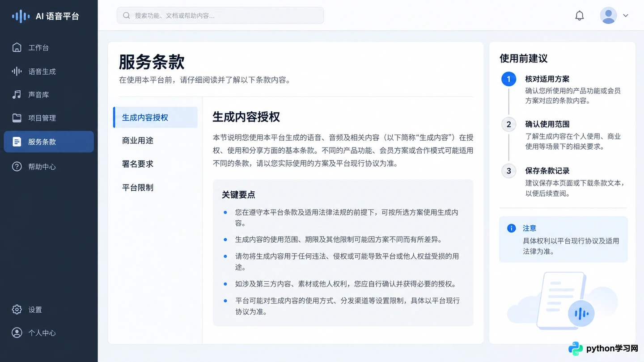Click the 使用前建议 panel heading
The image size is (644, 362).
point(523,59)
